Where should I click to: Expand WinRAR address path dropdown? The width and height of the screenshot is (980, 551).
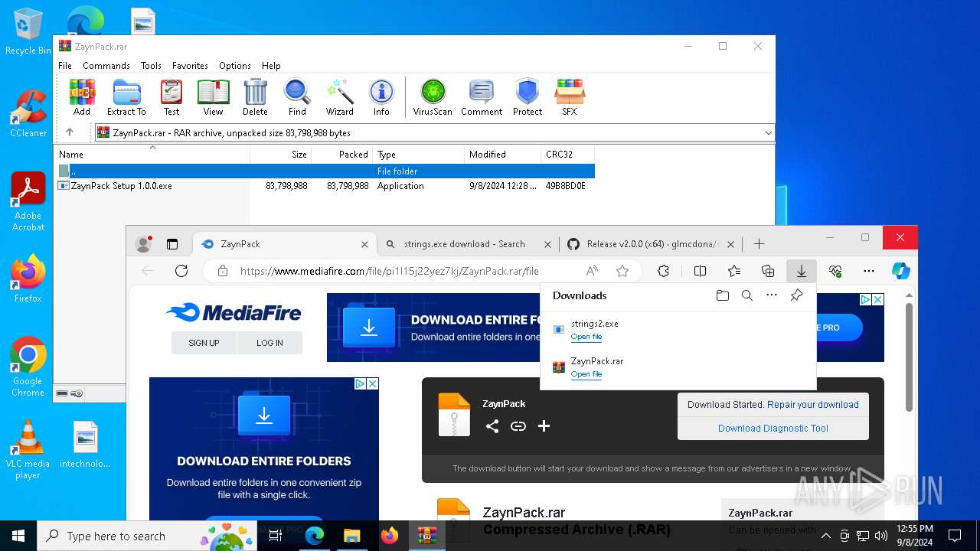[768, 132]
